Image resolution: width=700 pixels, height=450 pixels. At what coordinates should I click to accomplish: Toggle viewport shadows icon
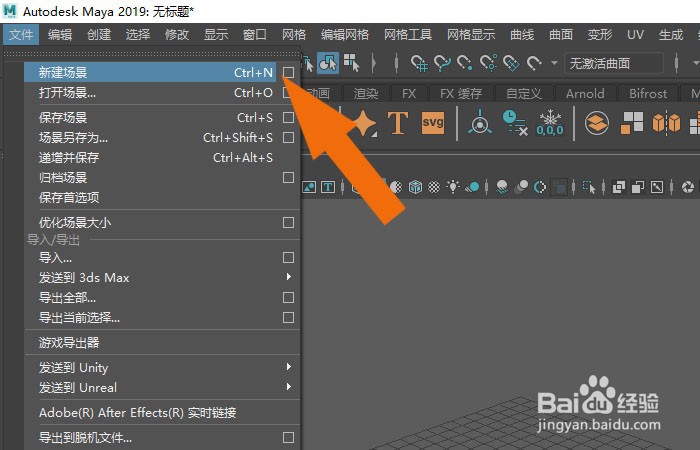(472, 187)
